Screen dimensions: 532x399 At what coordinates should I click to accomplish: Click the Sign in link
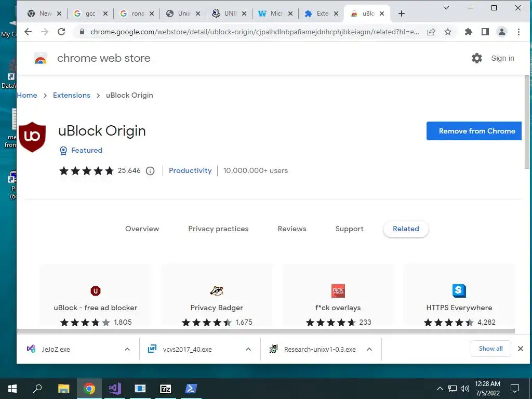tap(502, 58)
